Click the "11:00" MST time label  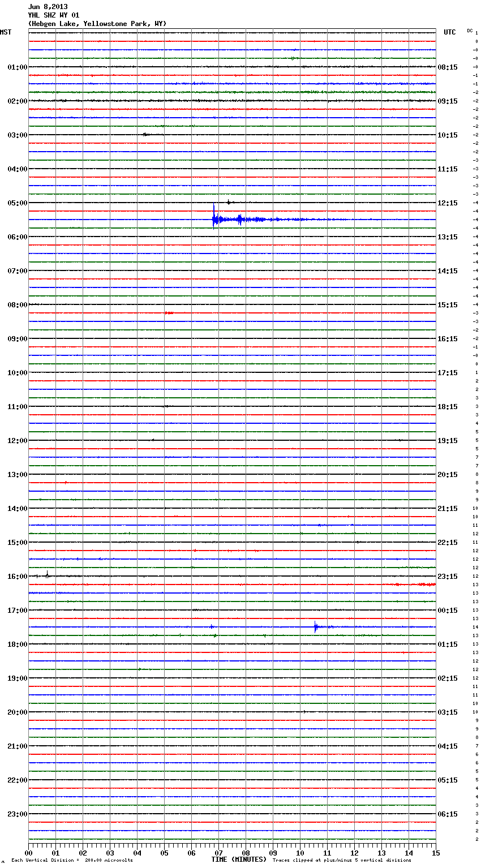[x=17, y=407]
